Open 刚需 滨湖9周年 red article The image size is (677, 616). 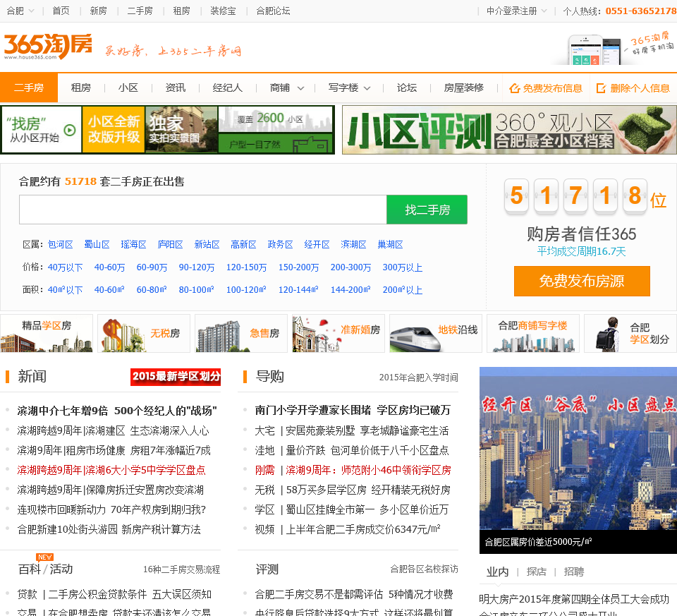tap(353, 470)
